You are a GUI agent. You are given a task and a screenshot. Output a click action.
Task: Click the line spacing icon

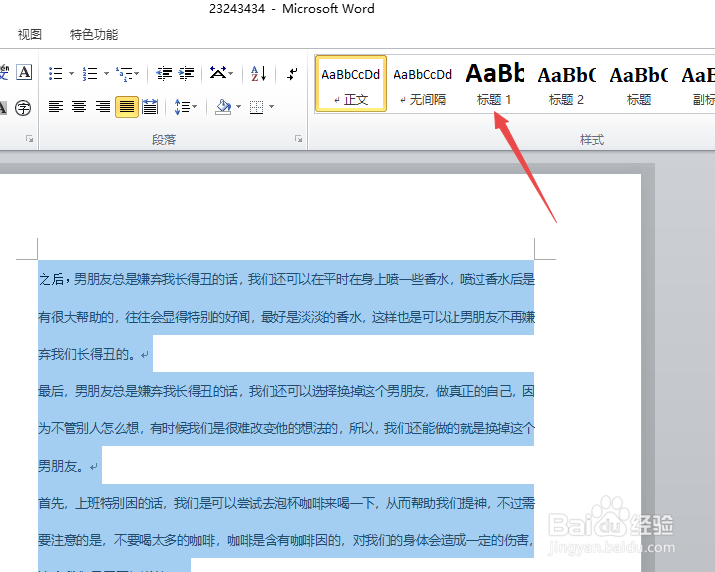point(181,107)
